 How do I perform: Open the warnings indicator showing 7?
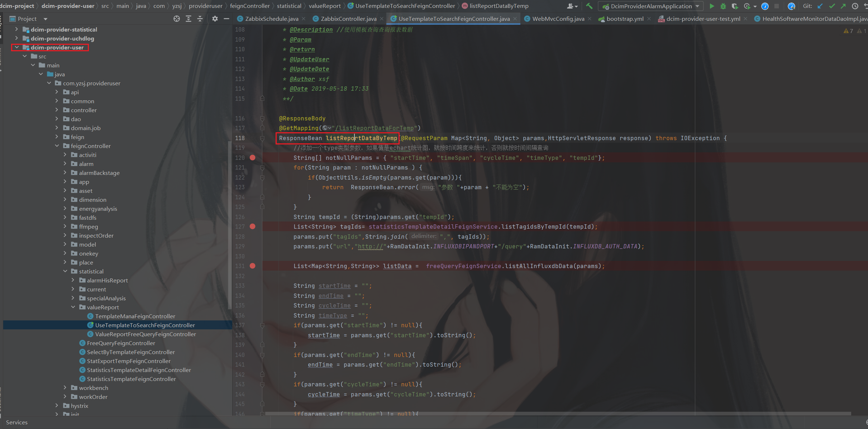pyautogui.click(x=848, y=31)
